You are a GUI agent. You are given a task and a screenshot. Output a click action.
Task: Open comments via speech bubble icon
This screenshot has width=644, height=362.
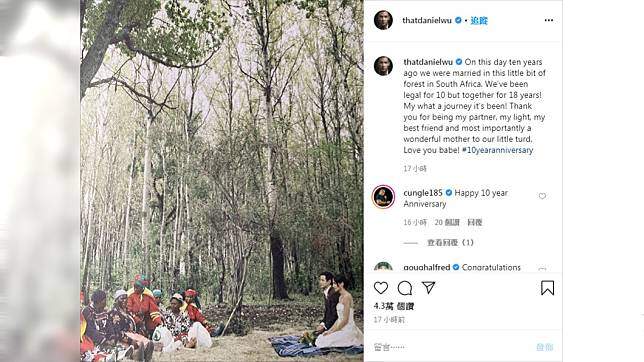[405, 288]
